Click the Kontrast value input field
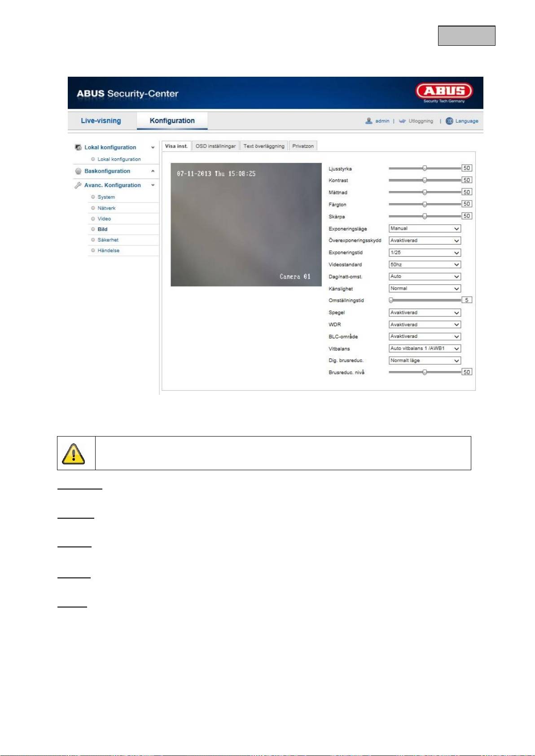Viewport: 535px width, 756px height. click(467, 180)
